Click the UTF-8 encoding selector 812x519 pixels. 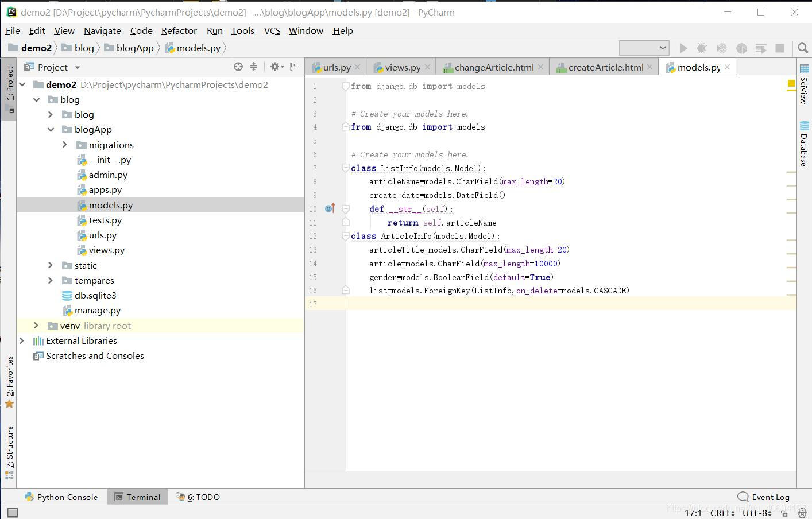coord(757,513)
